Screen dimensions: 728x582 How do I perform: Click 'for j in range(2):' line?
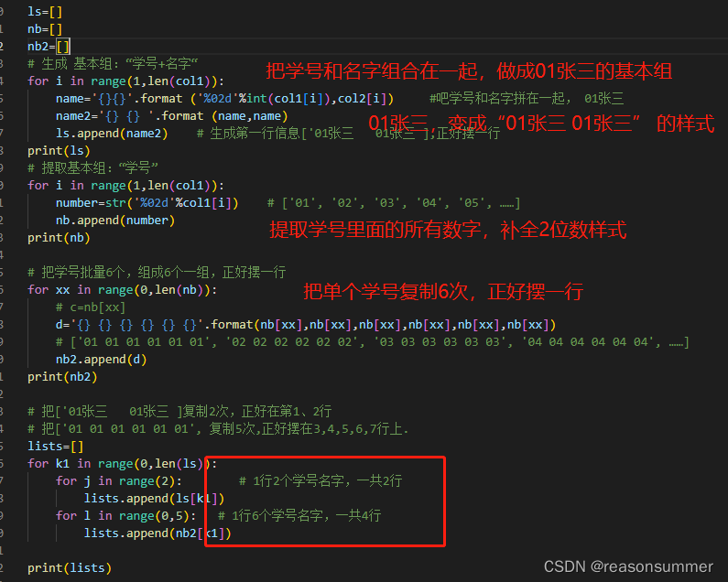coord(119,481)
